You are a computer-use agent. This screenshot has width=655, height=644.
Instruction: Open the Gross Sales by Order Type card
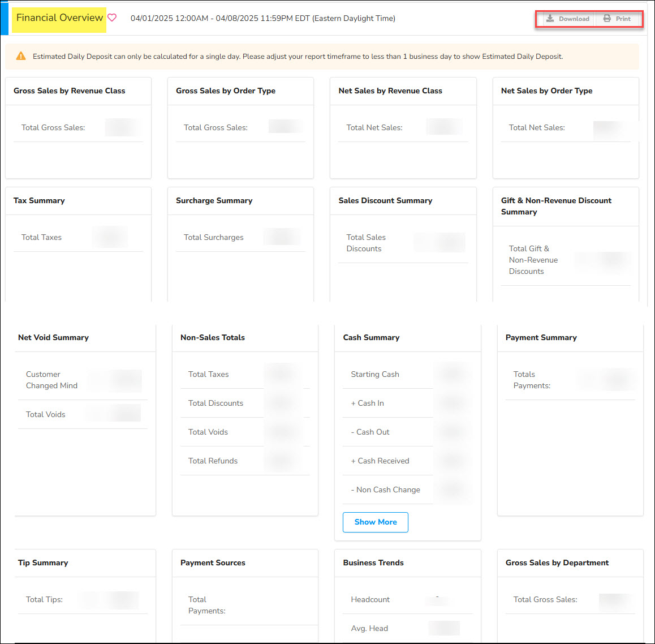coord(226,91)
